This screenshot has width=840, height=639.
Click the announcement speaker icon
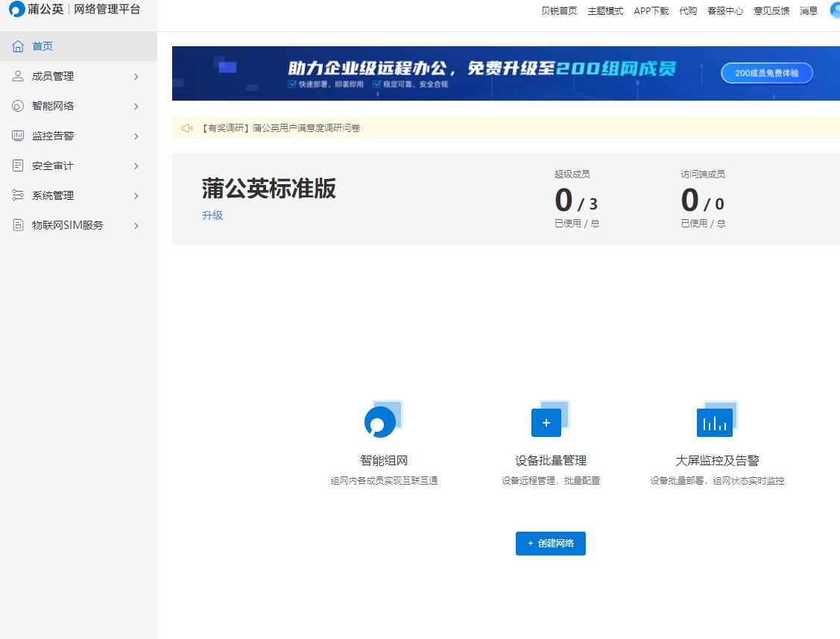point(187,128)
